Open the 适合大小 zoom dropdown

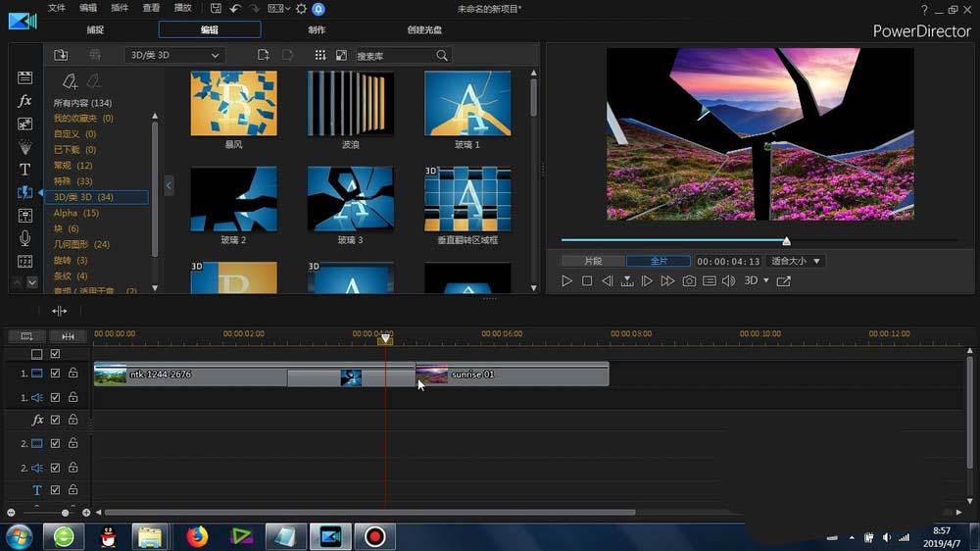[x=796, y=261]
